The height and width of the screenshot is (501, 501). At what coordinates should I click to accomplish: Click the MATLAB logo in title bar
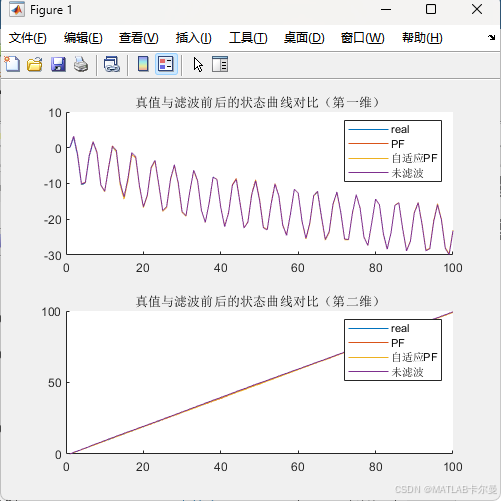coord(17,10)
